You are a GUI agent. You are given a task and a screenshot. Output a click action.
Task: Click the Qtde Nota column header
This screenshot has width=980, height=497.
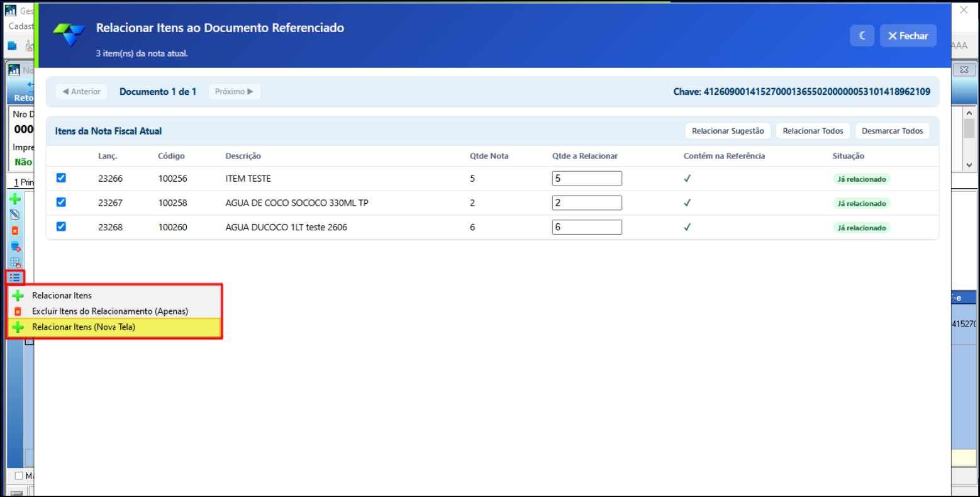tap(489, 156)
